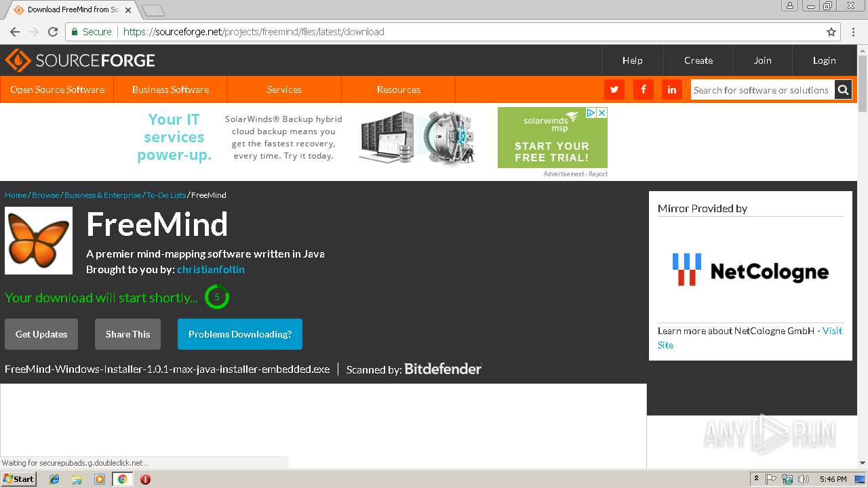Open the Windows Start button

[x=19, y=479]
